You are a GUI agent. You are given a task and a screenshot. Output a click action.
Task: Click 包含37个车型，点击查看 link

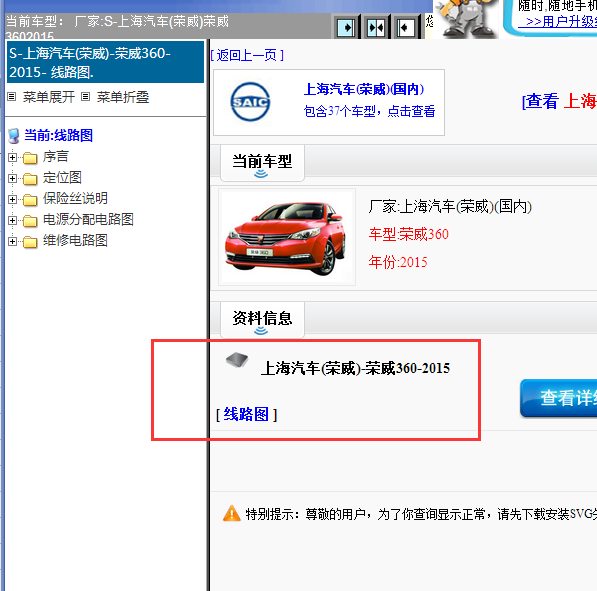point(369,111)
